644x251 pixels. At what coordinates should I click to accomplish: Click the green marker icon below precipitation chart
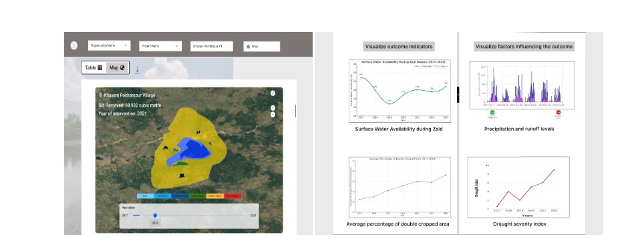click(x=492, y=112)
